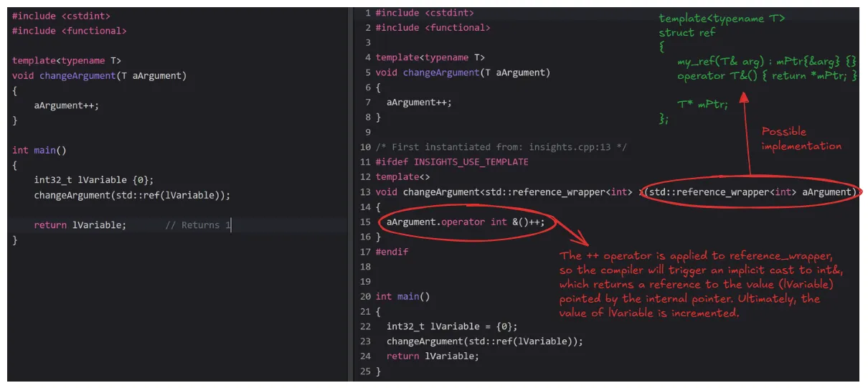Click the 'Possible implementation' red annotation
This screenshot has width=868, height=388.
tap(801, 139)
